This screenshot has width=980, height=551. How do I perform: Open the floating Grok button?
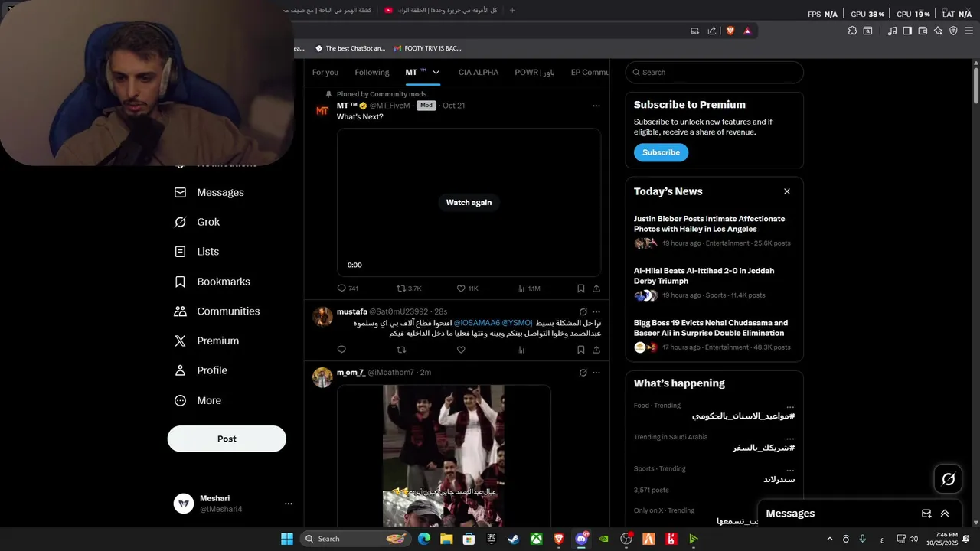point(949,479)
